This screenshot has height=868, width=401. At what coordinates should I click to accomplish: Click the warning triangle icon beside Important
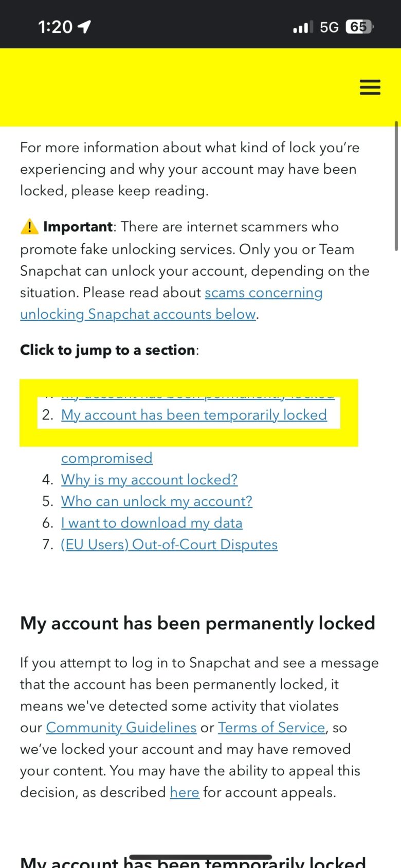[x=29, y=226]
